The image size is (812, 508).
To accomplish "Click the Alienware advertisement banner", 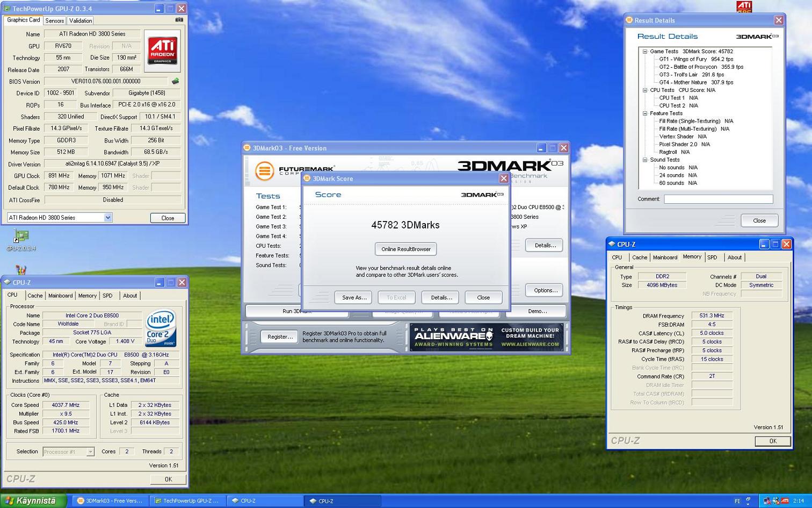I will tap(487, 337).
